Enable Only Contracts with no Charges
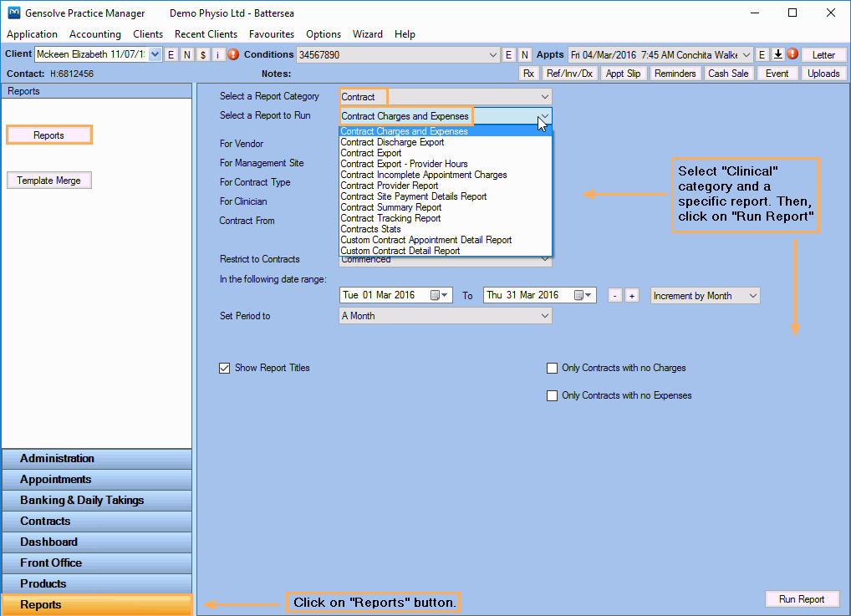The image size is (851, 616). (x=552, y=368)
